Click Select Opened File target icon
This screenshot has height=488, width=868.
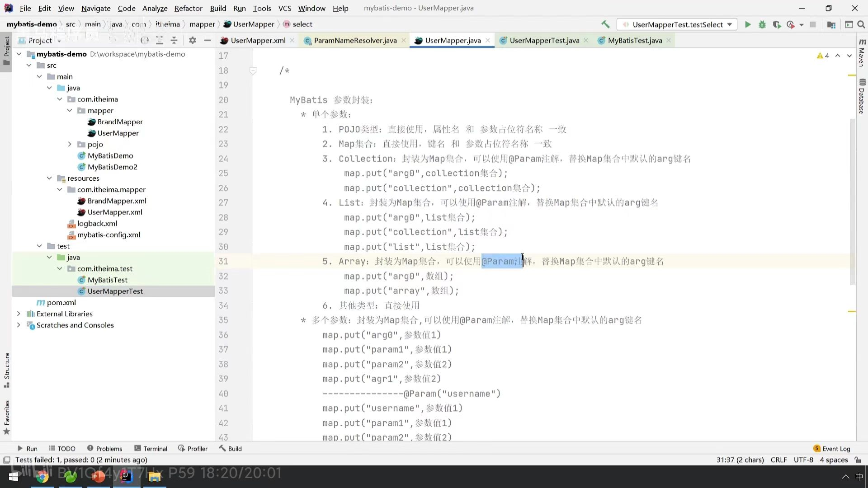(x=145, y=40)
